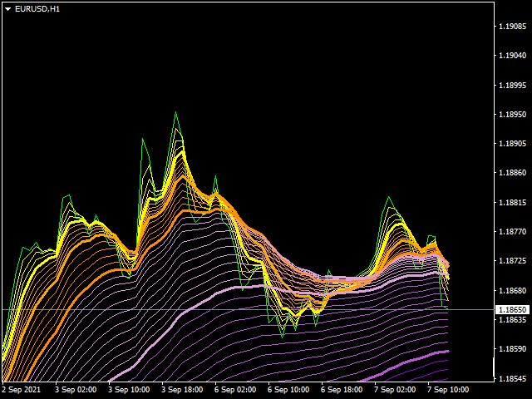Click the 1.18635 price scale value
The width and height of the screenshot is (532, 399).
tap(513, 319)
